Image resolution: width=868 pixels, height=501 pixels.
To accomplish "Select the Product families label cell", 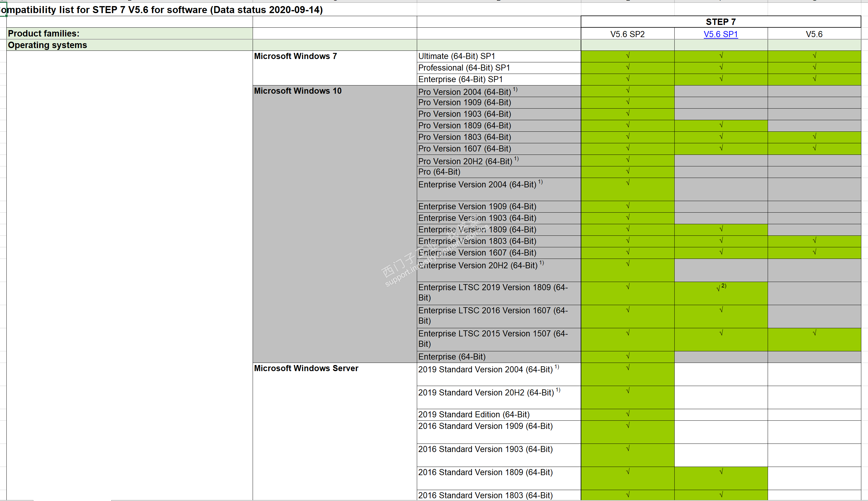I will point(44,33).
